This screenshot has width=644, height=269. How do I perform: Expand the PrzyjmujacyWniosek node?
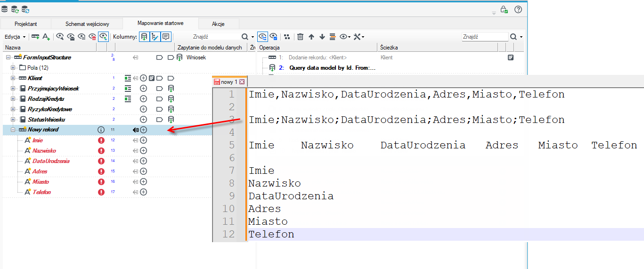tap(13, 89)
